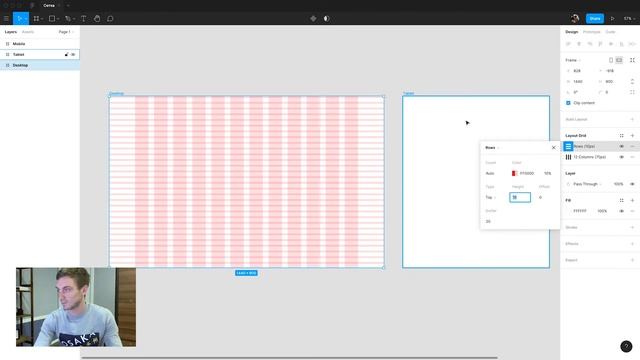Click the Mask/contrast icon in toolbar center
The image size is (640, 360).
[x=327, y=18]
